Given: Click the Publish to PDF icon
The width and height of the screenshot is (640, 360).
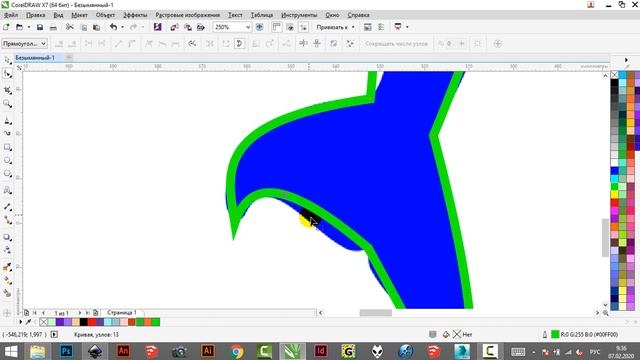Looking at the screenshot, I should tap(200, 27).
